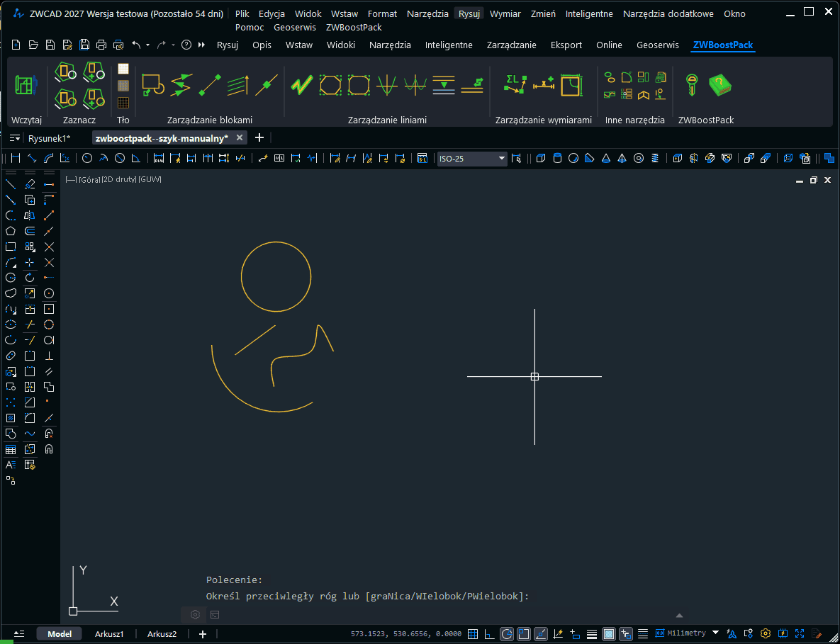
Task: Toggle polar tracking in status bar
Action: [x=507, y=633]
